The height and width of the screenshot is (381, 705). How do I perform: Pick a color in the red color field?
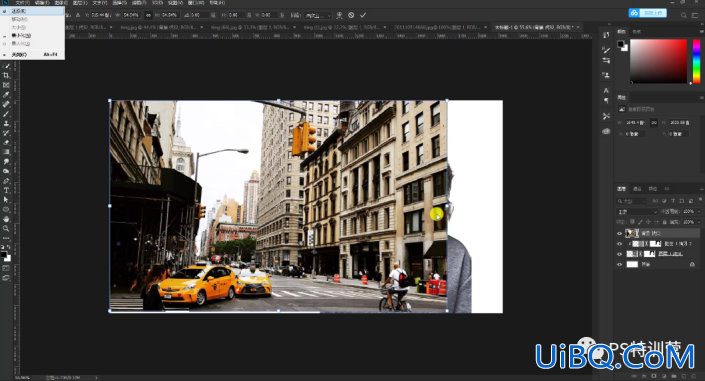[658, 61]
